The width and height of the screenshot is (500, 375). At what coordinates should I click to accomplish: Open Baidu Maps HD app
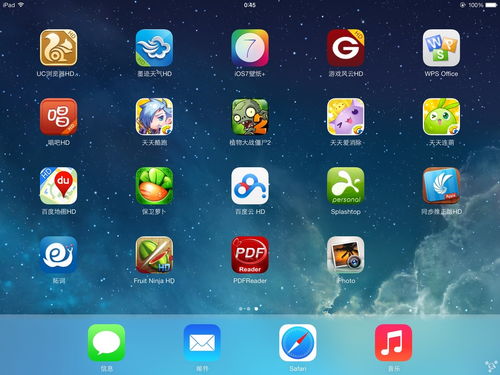(58, 186)
